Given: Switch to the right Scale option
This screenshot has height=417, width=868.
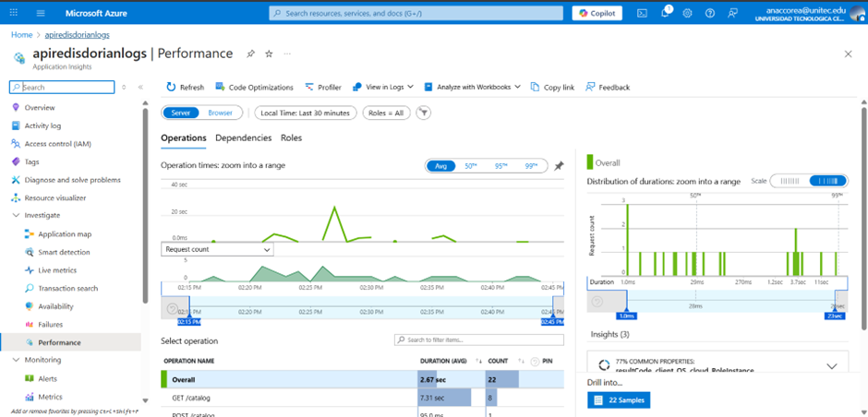Looking at the screenshot, I should coord(828,181).
